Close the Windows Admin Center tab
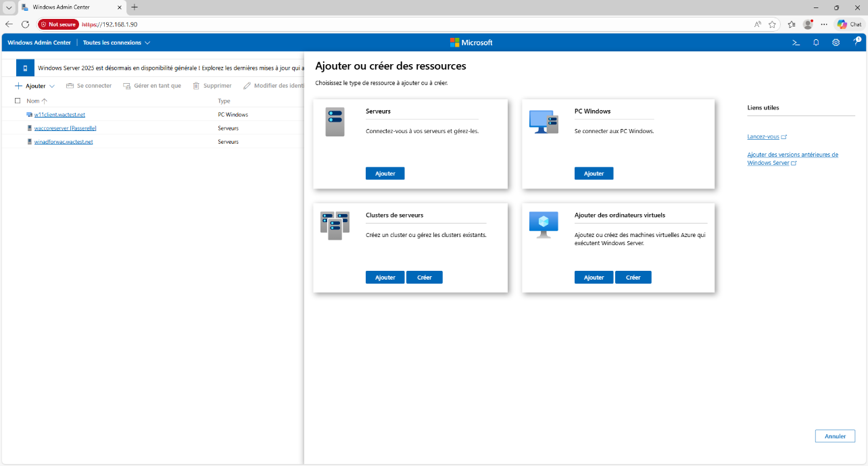This screenshot has width=868, height=466. pos(119,7)
